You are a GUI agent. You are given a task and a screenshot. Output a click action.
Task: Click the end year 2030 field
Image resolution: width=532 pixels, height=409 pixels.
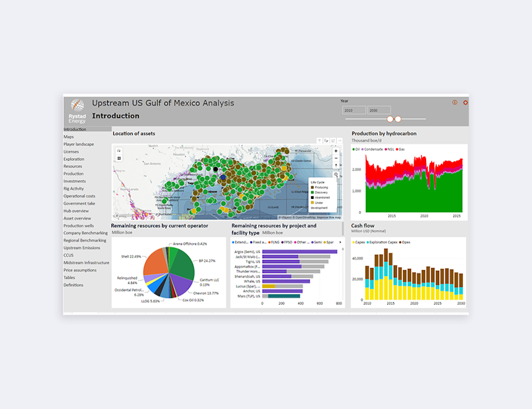coord(379,110)
